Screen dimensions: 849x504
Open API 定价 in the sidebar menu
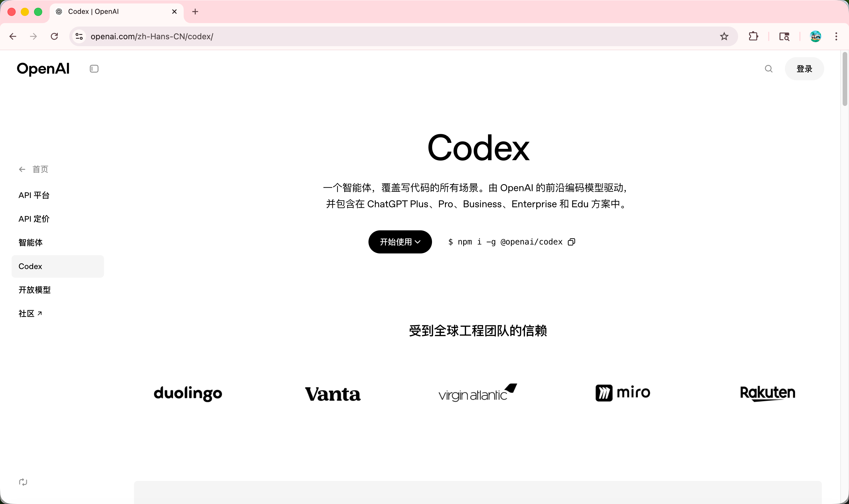tap(34, 219)
